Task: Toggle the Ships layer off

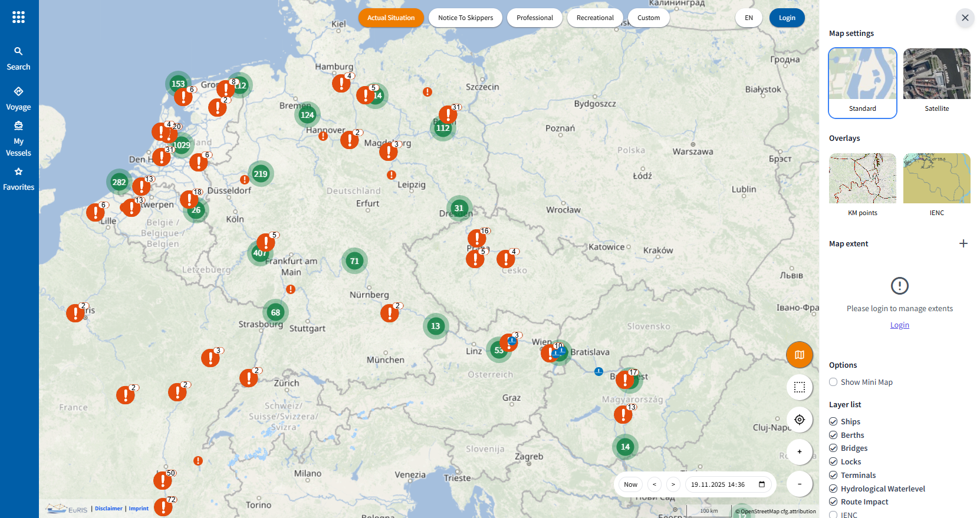Action: click(833, 421)
